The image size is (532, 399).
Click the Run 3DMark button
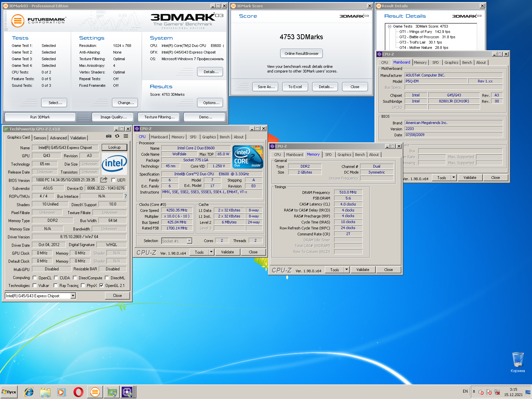tap(40, 117)
